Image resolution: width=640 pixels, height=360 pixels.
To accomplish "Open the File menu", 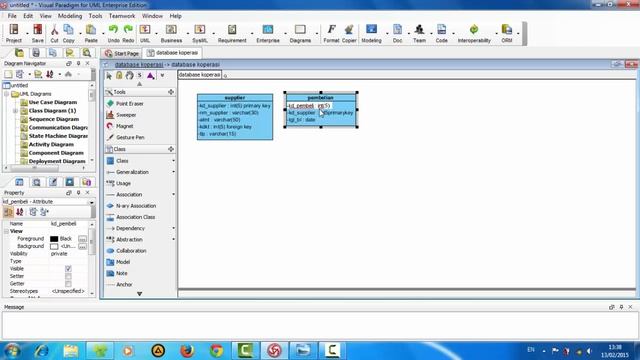I will pos(12,16).
